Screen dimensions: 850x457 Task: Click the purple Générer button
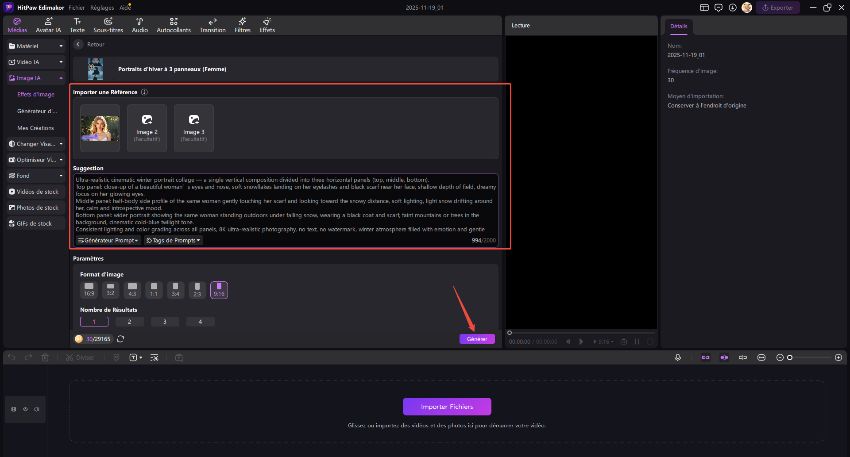[477, 339]
